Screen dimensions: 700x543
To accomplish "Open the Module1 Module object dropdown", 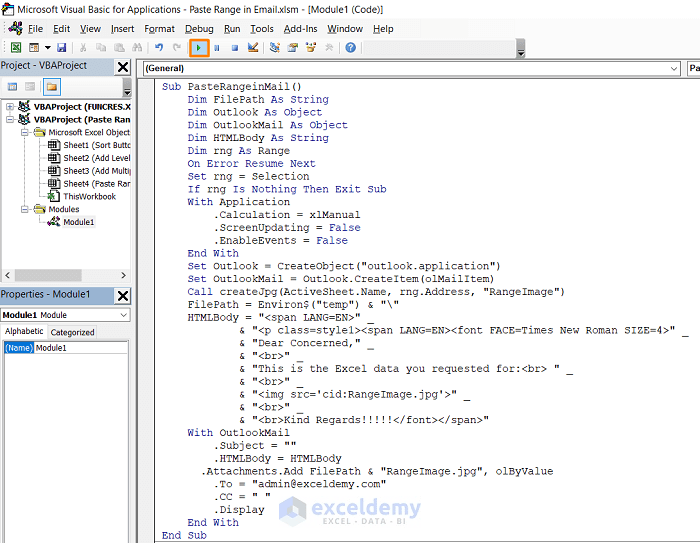I will point(124,315).
